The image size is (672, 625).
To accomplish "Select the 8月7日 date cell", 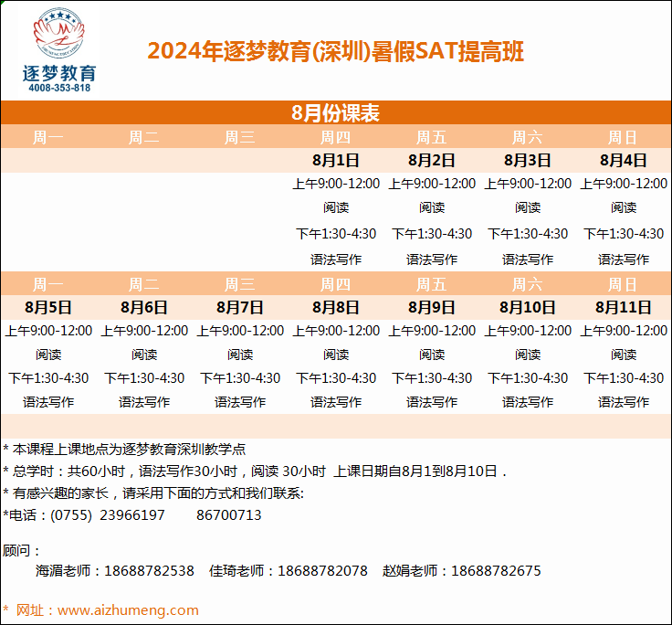I will click(x=240, y=308).
